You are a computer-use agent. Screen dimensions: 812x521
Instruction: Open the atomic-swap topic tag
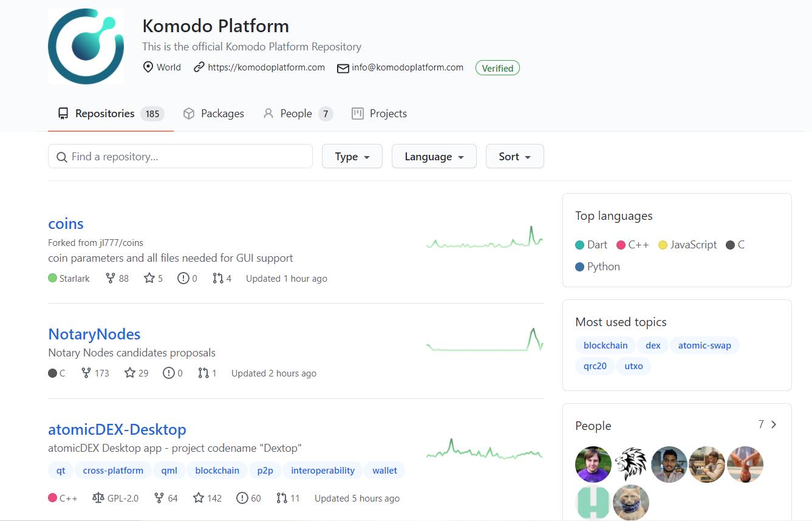[705, 346]
